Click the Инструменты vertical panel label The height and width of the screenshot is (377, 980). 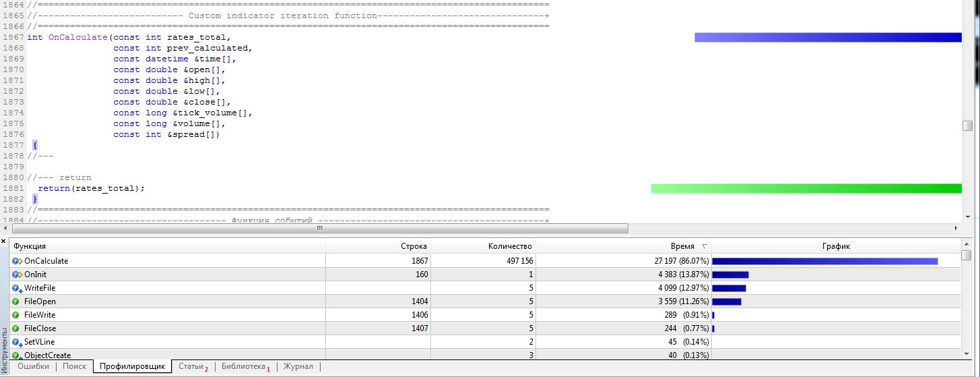pos(4,351)
